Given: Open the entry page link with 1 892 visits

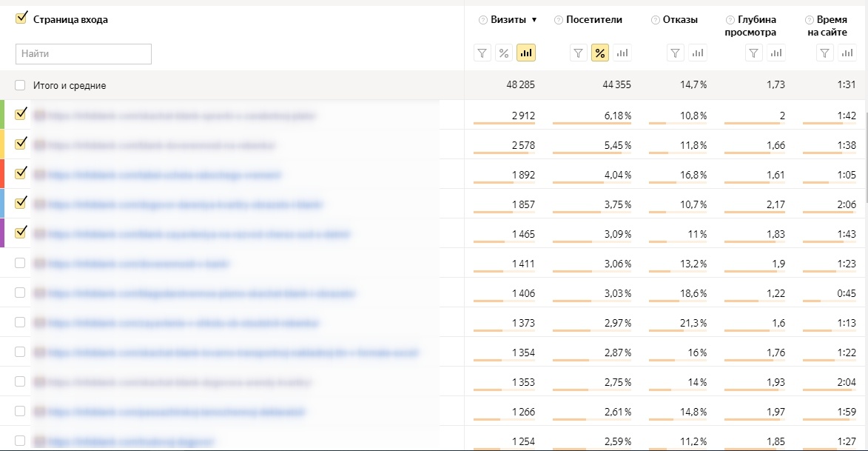Looking at the screenshot, I should click(164, 175).
